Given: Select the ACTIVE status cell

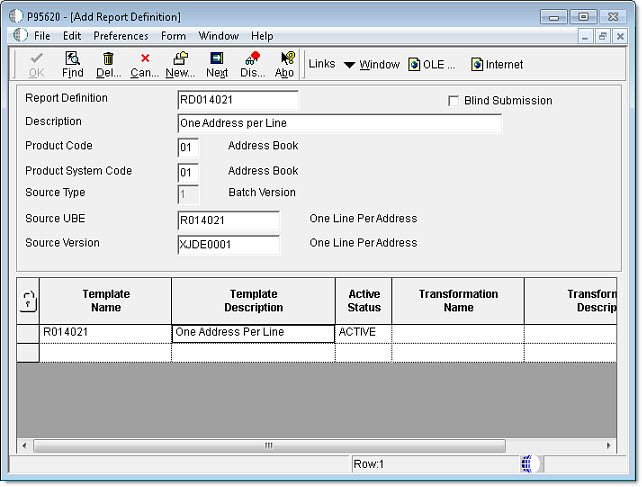Looking at the screenshot, I should (x=364, y=332).
